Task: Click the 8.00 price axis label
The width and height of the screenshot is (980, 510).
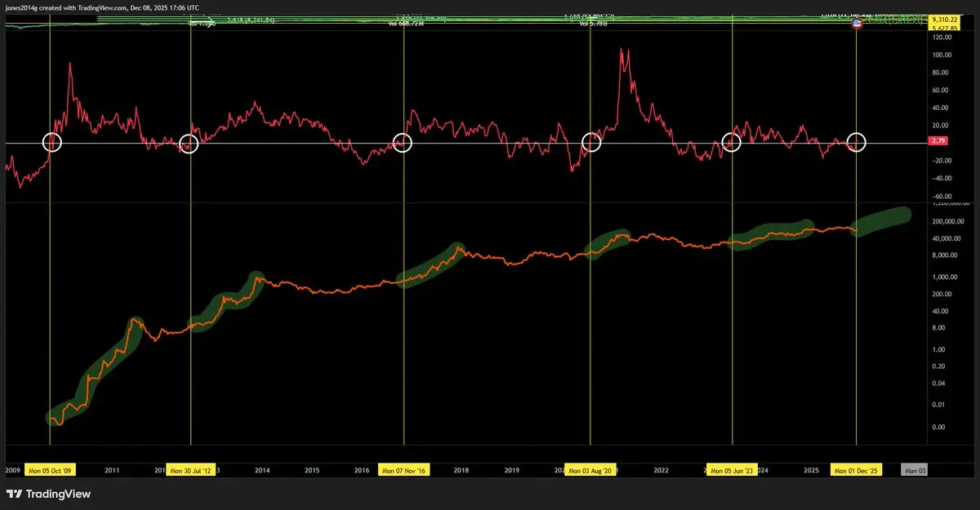Action: (x=939, y=327)
